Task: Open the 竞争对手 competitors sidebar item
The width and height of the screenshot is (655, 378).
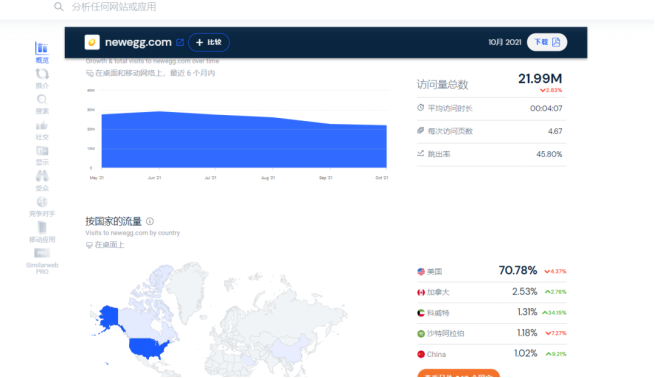Action: click(42, 207)
